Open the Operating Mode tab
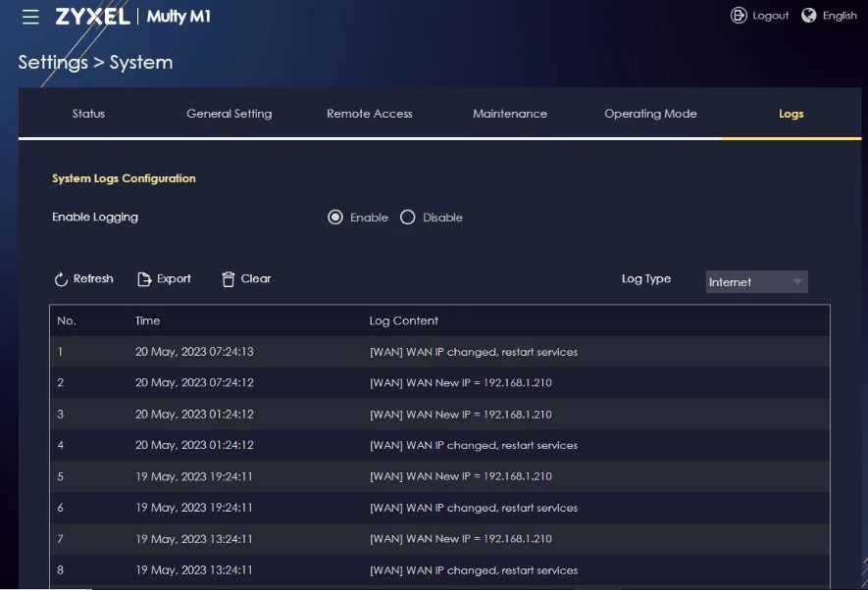Viewport: 868px width, 590px height. tap(650, 114)
